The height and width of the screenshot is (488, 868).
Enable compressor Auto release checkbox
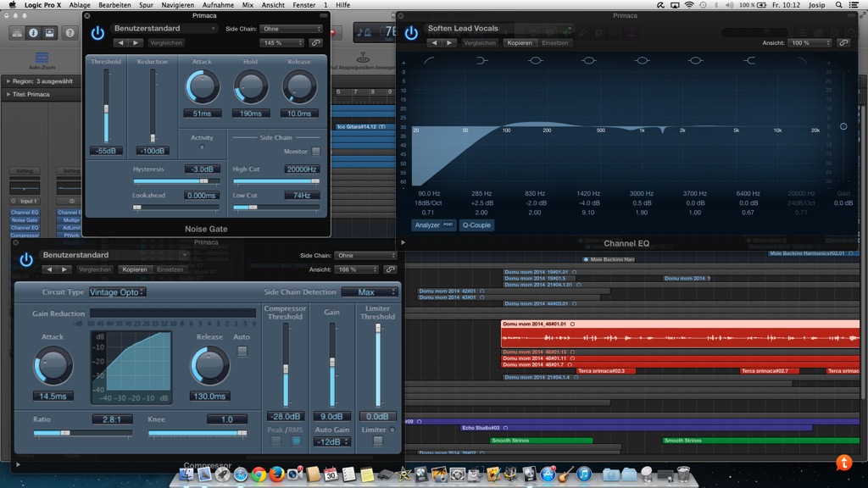tap(242, 352)
